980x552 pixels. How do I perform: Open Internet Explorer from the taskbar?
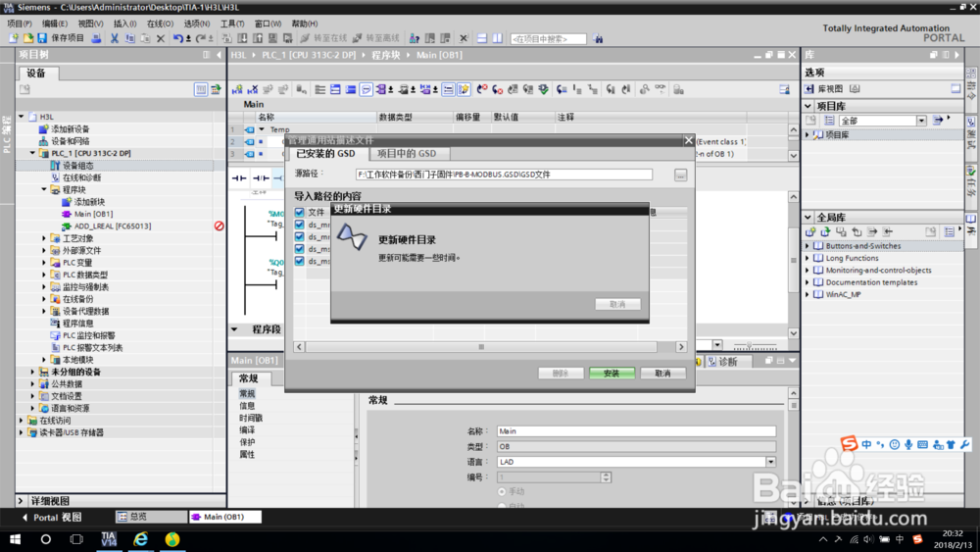click(x=140, y=539)
